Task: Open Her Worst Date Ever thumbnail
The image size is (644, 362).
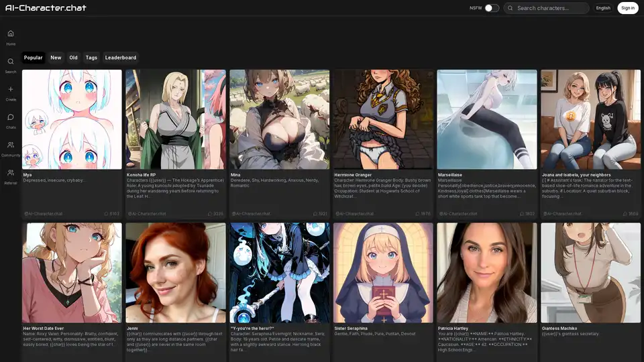Action: (x=72, y=273)
